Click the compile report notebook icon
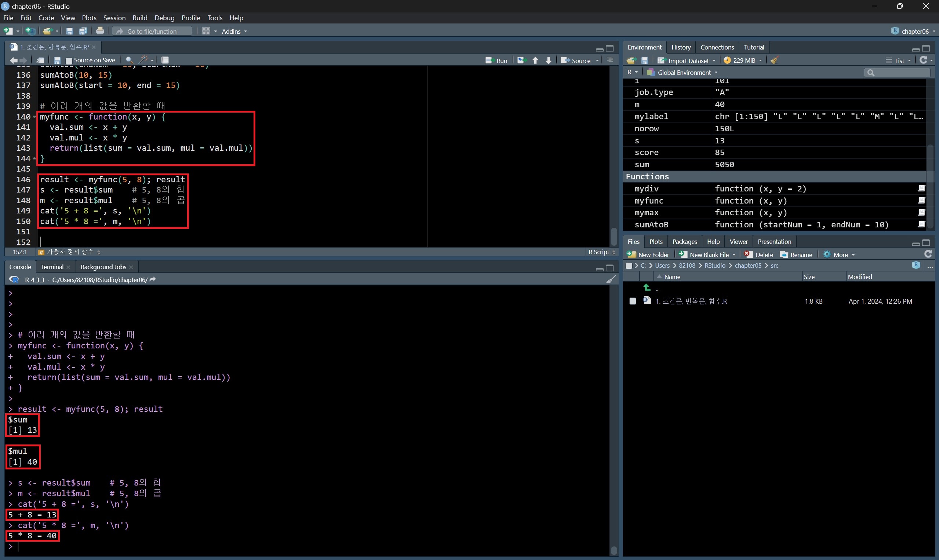 coord(165,60)
